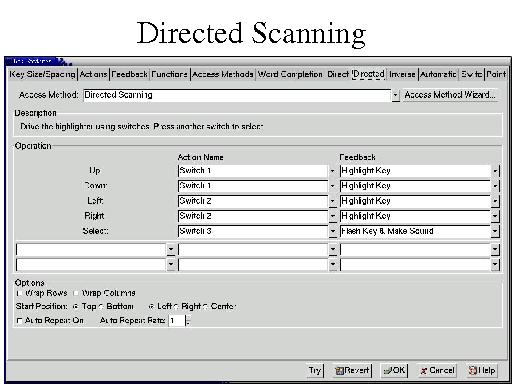
Task: Select Right start position radio button
Action: 176,306
